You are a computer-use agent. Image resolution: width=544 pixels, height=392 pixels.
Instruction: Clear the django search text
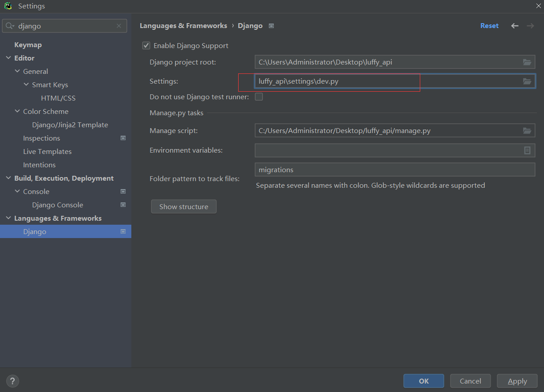tap(119, 26)
